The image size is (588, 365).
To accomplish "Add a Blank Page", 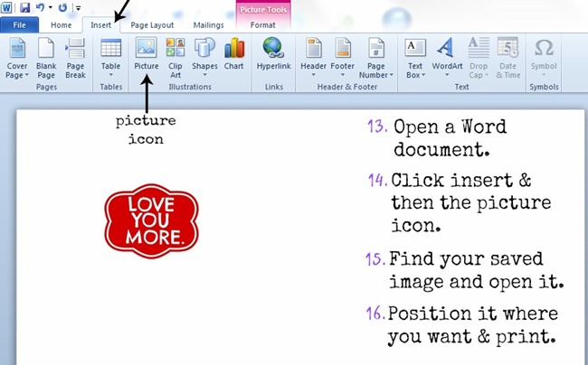I will pyautogui.click(x=46, y=59).
